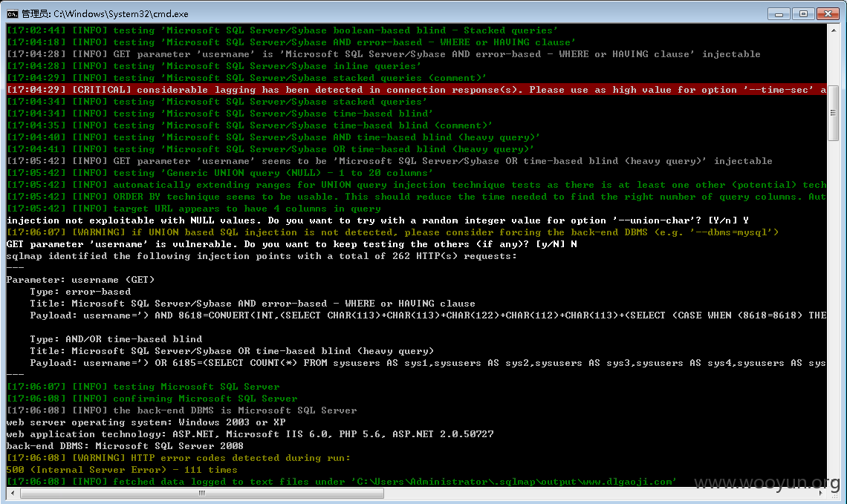Click 'GET parameter username is vulnerable' prompt line

292,244
